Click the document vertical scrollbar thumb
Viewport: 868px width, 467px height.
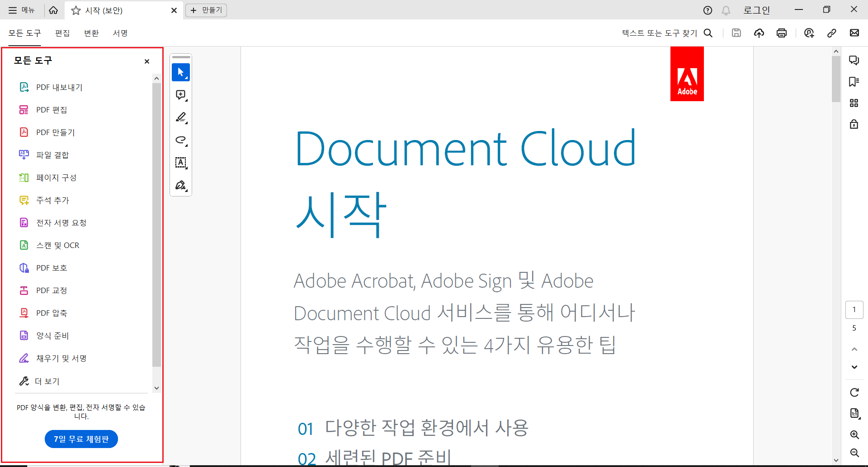836,79
